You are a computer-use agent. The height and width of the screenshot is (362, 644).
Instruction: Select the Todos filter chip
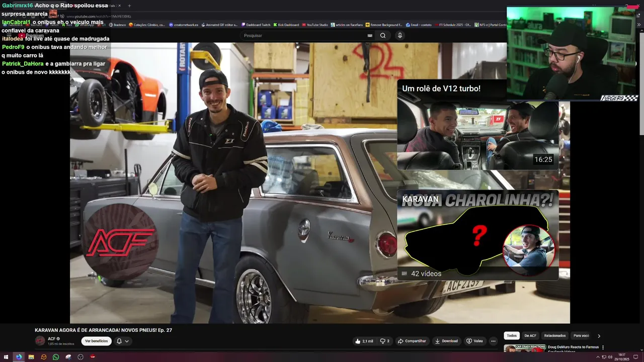(512, 336)
